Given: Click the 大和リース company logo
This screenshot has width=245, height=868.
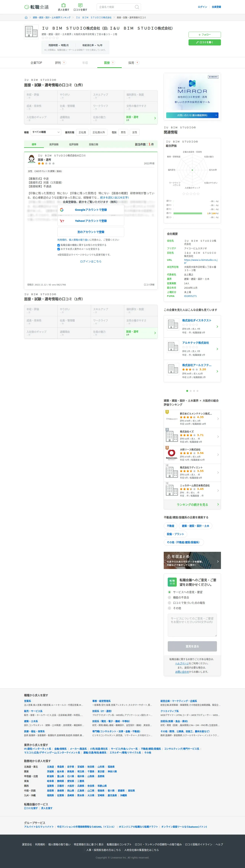Looking at the screenshot, I should point(172,455).
